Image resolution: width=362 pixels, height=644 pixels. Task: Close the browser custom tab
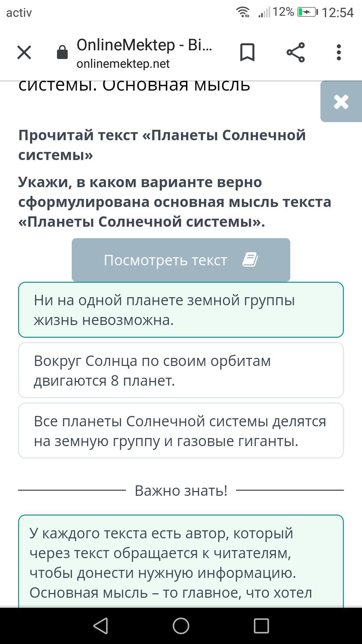[x=24, y=52]
